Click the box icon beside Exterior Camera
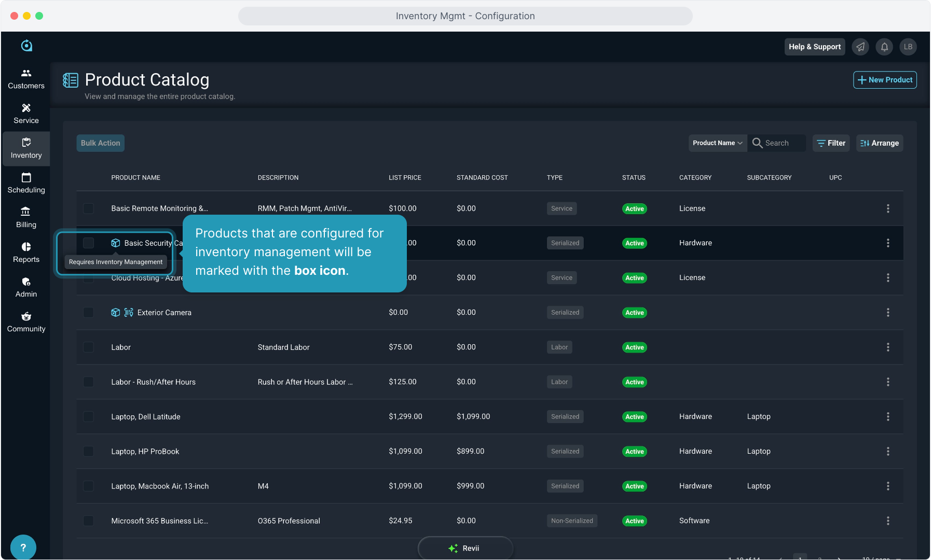Viewport: 931px width, 560px height. point(115,313)
